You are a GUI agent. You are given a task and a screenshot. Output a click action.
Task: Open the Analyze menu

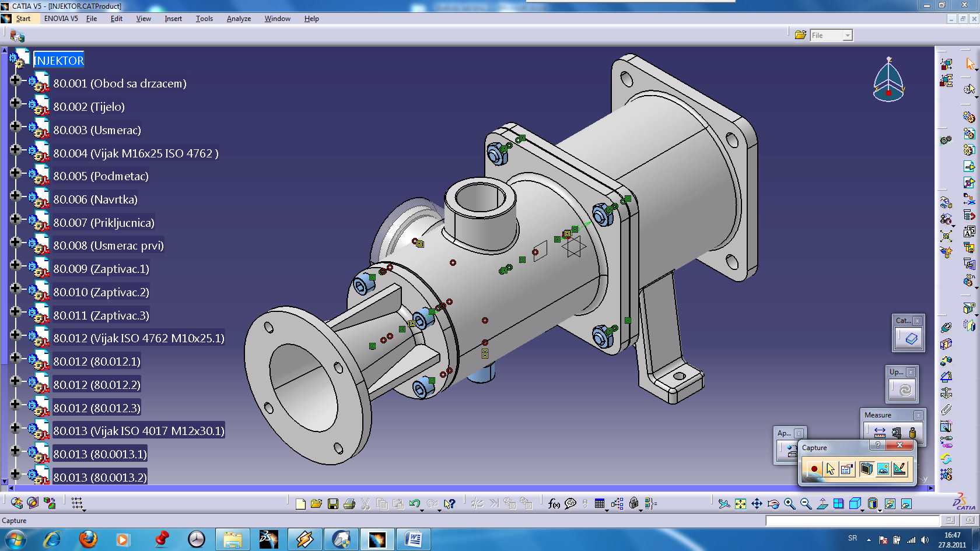(239, 19)
